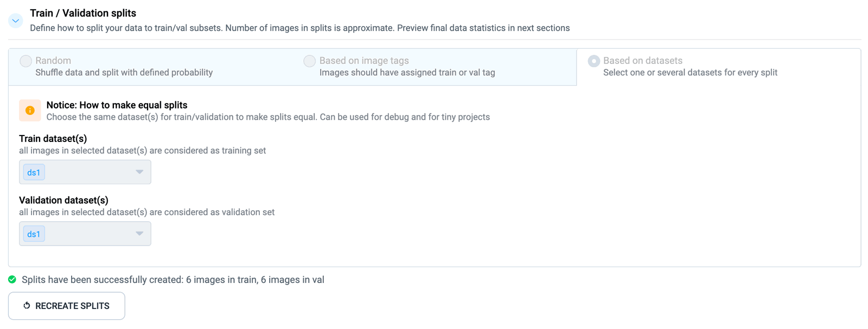Screen dimensions: 868x329
Task: Select the Random split radio button
Action: tap(25, 61)
